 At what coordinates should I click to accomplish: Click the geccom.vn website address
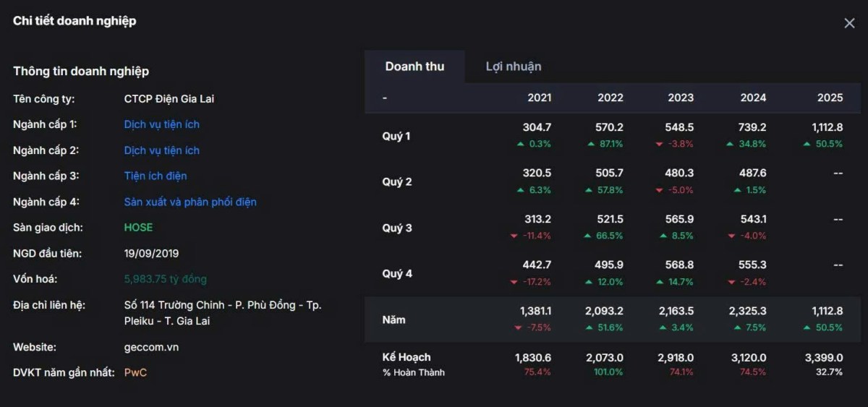pyautogui.click(x=151, y=347)
